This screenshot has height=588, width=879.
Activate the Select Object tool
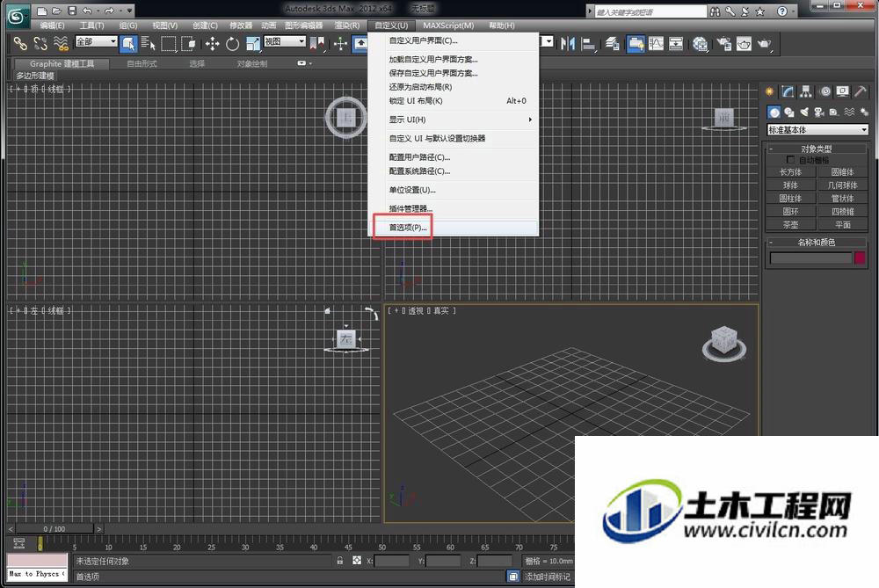(x=128, y=44)
